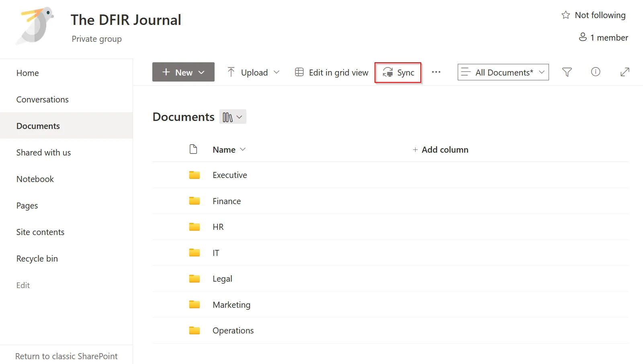
Task: Open the filter pane icon
Action: pyautogui.click(x=567, y=72)
